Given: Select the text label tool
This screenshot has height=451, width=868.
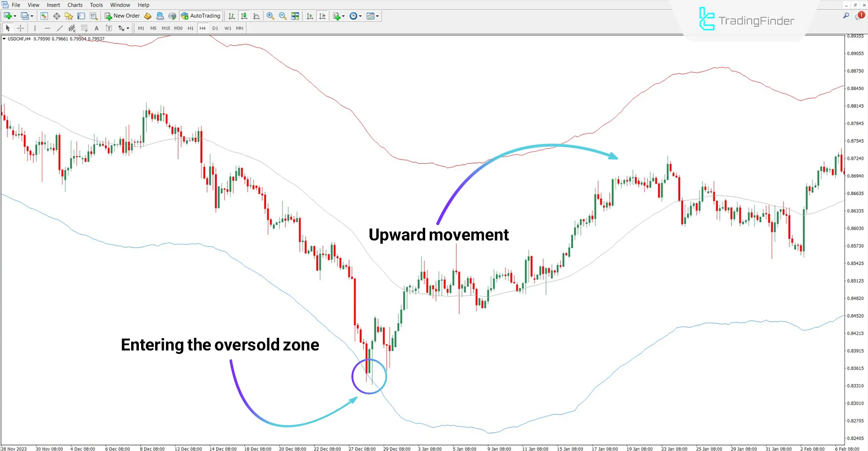Looking at the screenshot, I should pyautogui.click(x=109, y=28).
